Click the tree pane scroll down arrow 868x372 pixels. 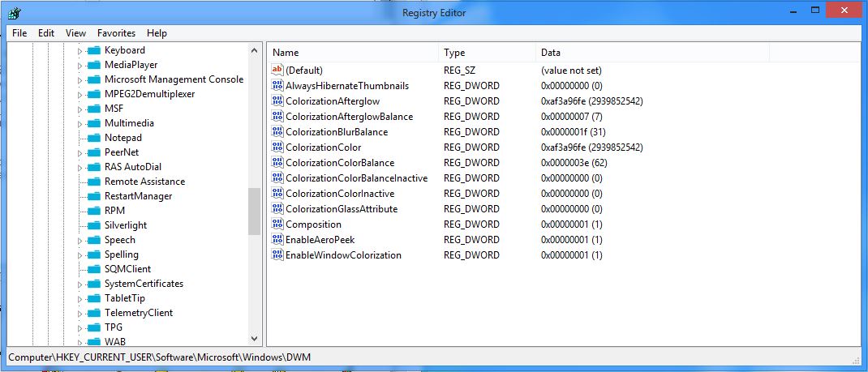[254, 338]
